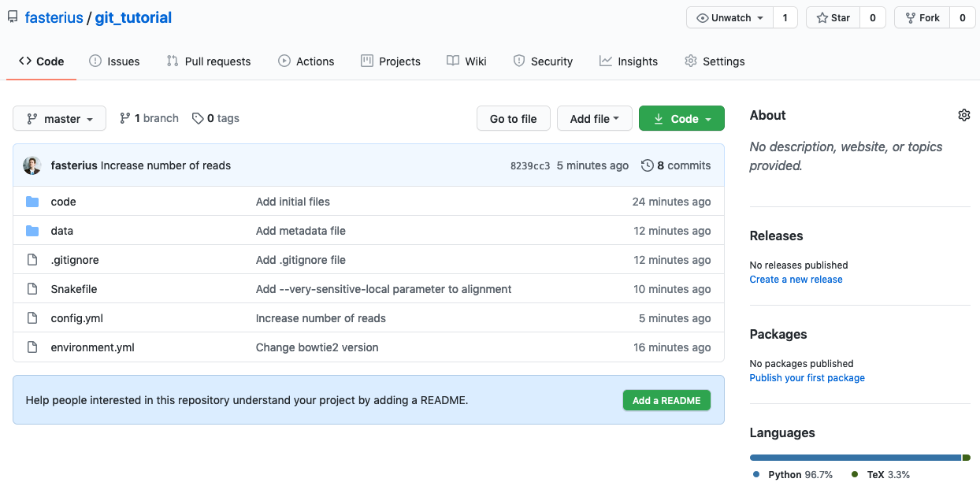Open latest commit message Increase number of reads
Image resolution: width=980 pixels, height=486 pixels.
(166, 165)
